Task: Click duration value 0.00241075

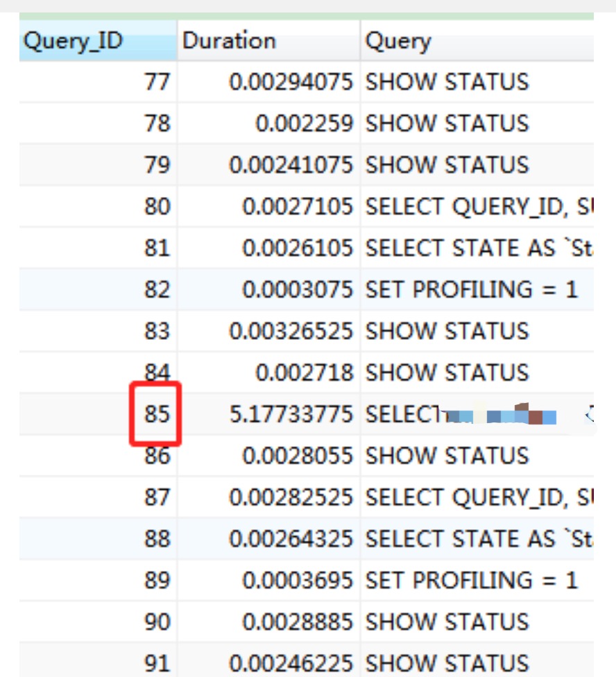Action: pos(291,164)
